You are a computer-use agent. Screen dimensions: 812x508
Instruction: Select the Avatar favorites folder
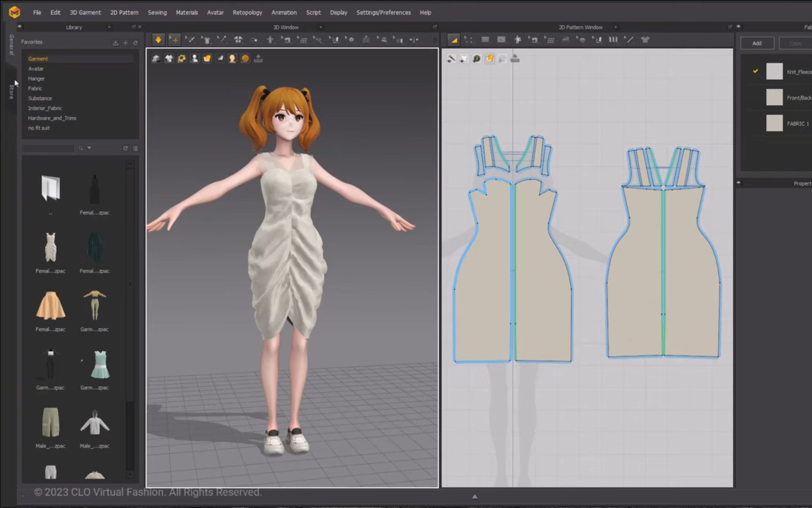[x=36, y=68]
